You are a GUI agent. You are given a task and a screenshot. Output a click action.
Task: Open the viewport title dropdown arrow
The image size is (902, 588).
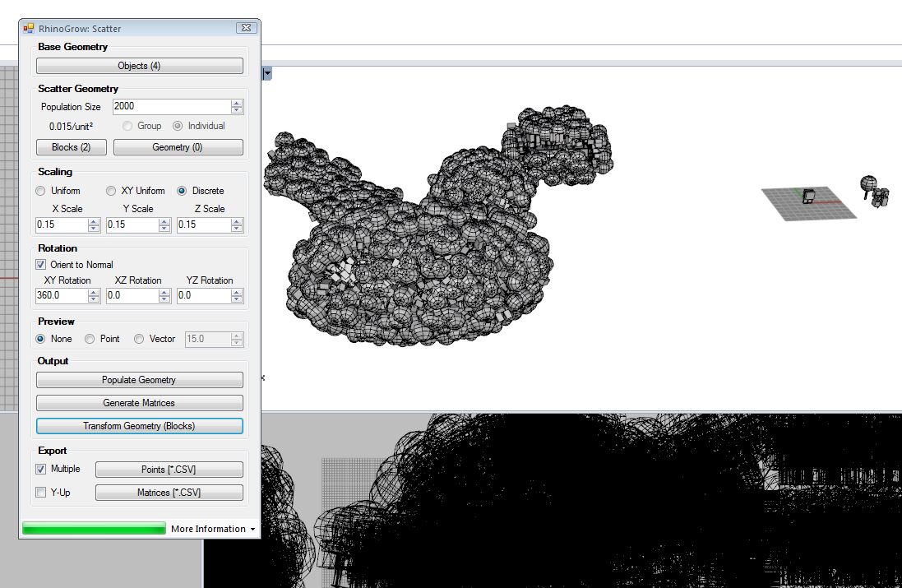coord(267,74)
